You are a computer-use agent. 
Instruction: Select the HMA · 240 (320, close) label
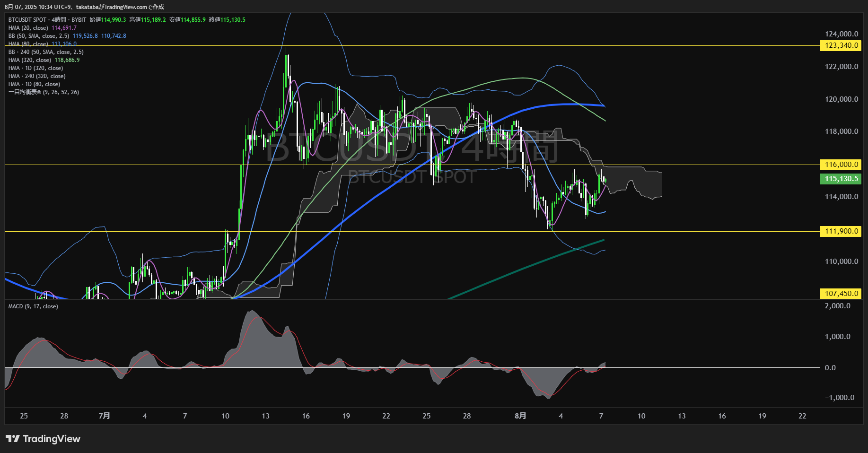[37, 76]
